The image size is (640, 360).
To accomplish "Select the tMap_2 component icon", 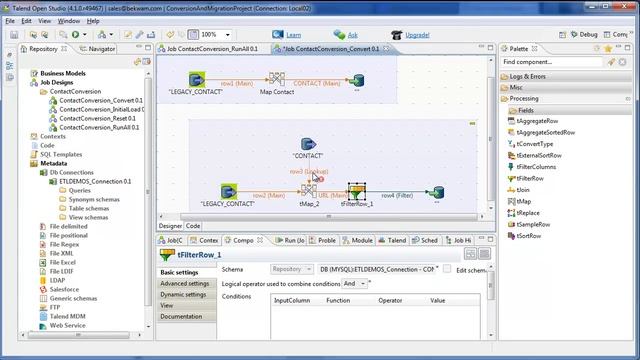I will (309, 191).
